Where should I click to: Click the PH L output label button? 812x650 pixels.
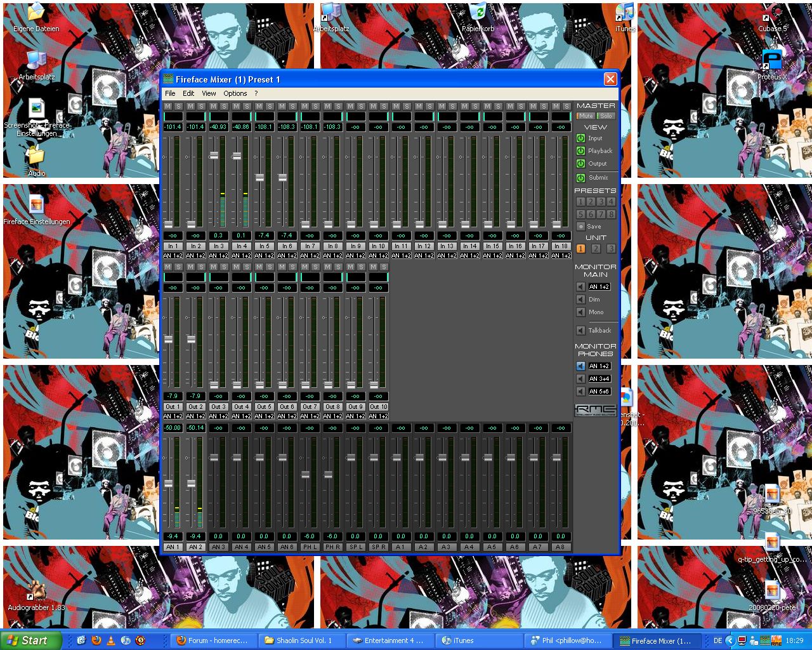pos(310,547)
